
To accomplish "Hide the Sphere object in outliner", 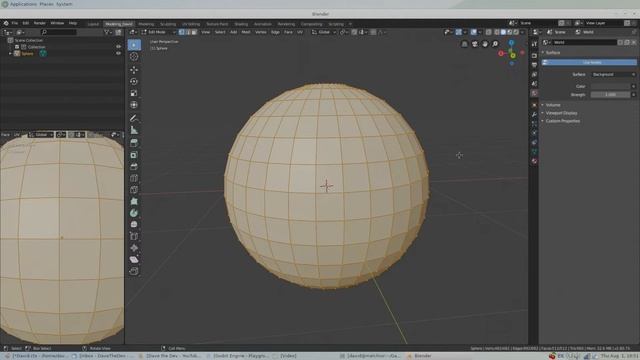I will 118,53.
